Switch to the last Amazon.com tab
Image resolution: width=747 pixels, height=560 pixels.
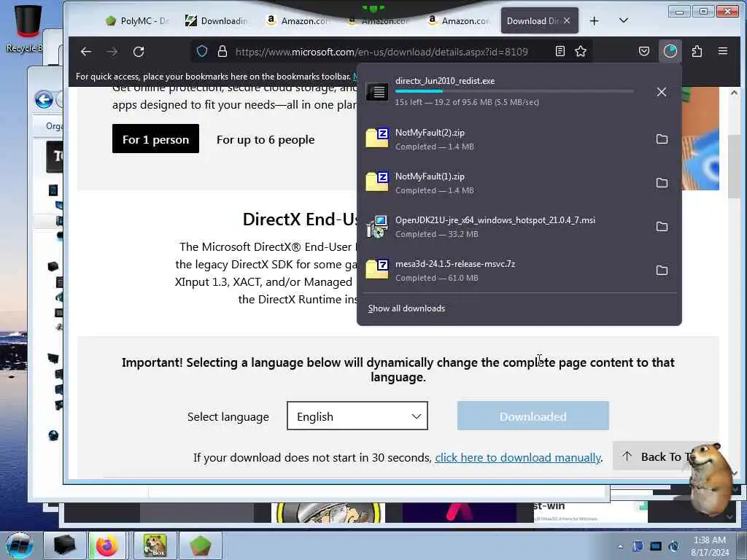click(x=458, y=21)
